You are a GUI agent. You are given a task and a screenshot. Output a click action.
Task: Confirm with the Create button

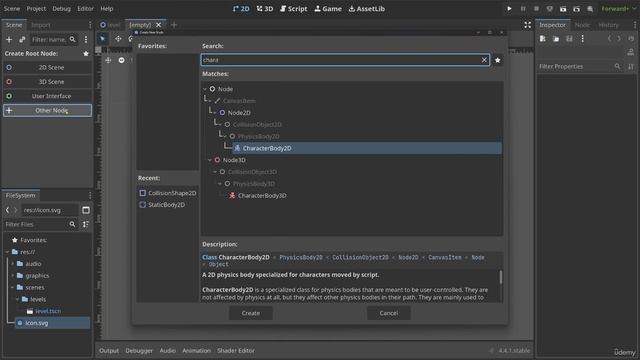pyautogui.click(x=251, y=313)
